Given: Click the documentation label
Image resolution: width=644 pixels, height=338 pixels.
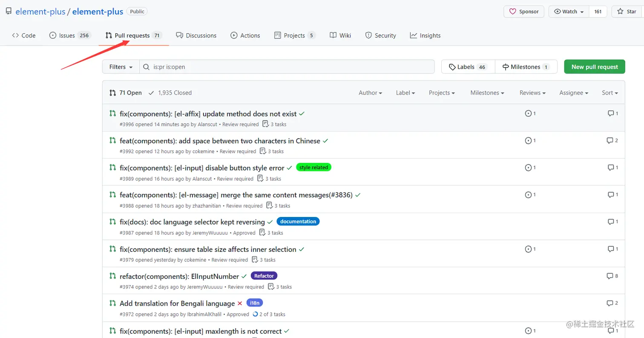Looking at the screenshot, I should pos(298,222).
